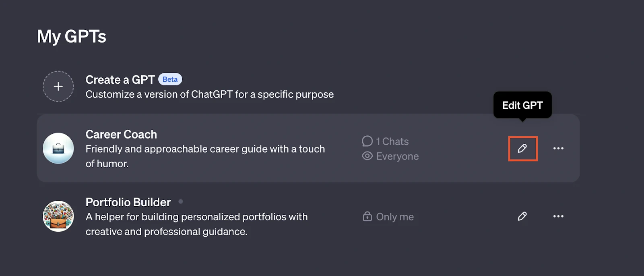Screen dimensions: 644x276
Task: Click the chat bubble icon beside 1 Chats
Action: click(367, 141)
